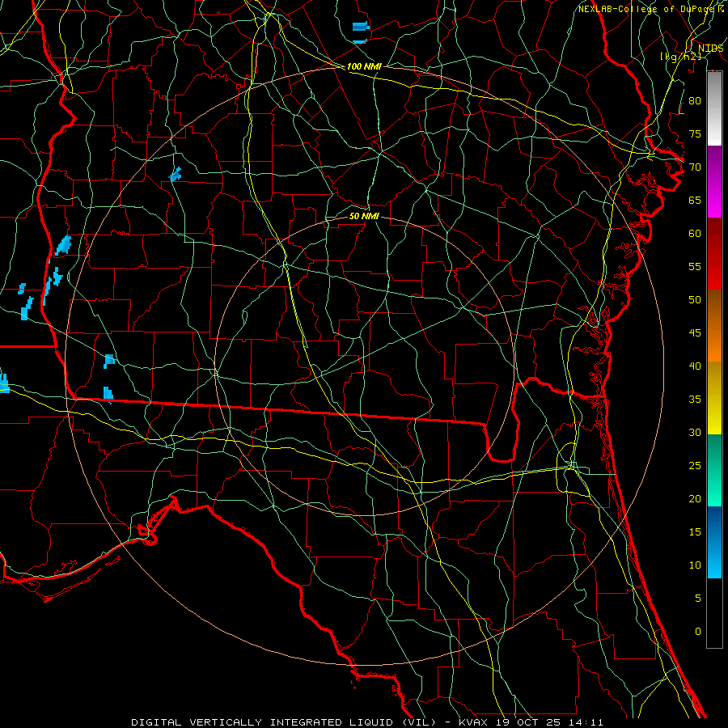Click the 65 value on the VIL scale
The height and width of the screenshot is (728, 728).
point(695,200)
